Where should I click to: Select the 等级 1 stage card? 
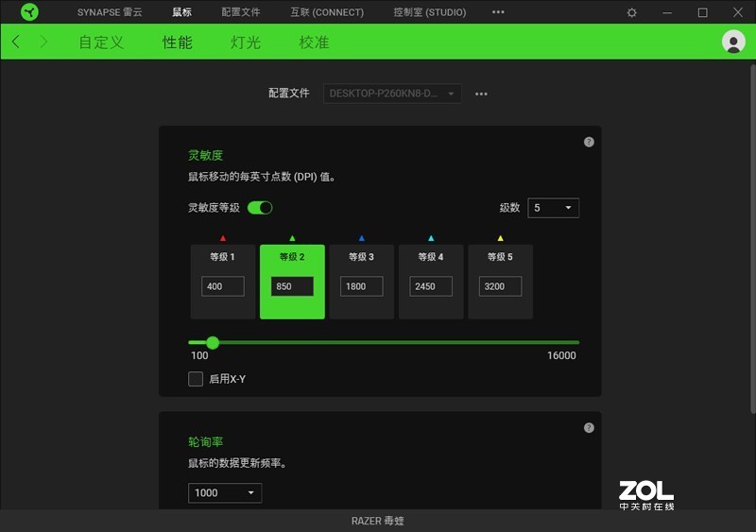[223, 282]
